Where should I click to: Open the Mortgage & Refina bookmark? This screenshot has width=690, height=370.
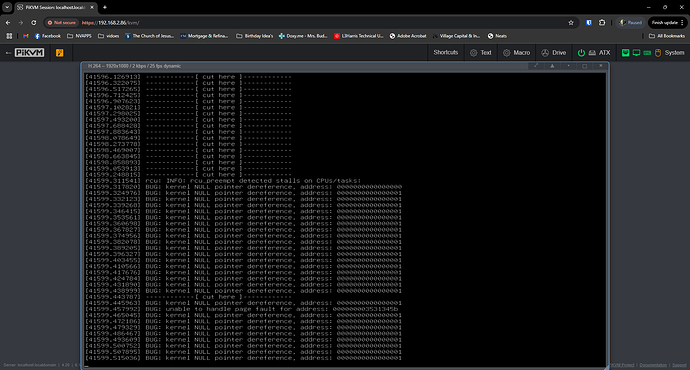(204, 36)
